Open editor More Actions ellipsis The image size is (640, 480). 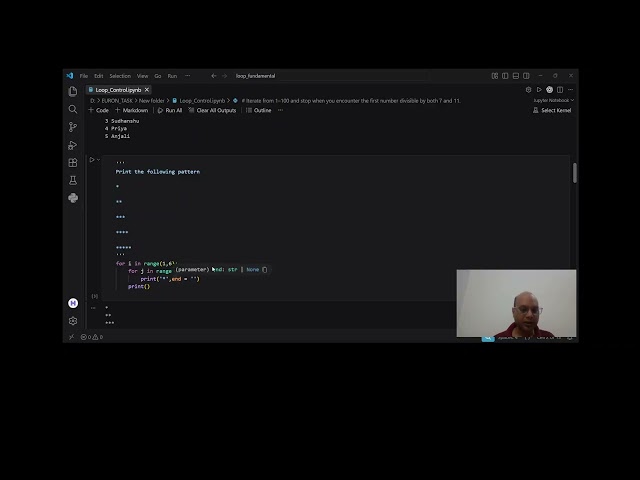pos(570,89)
